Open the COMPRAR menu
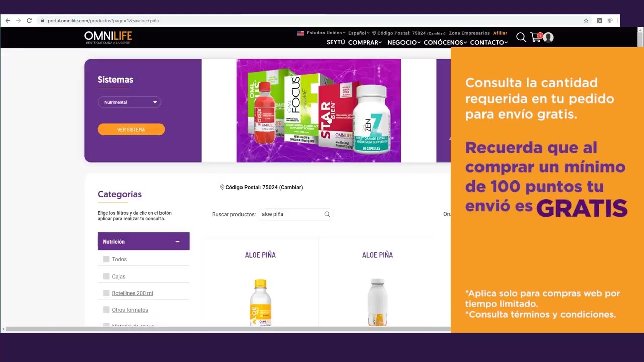The image size is (644, 362). [365, 43]
